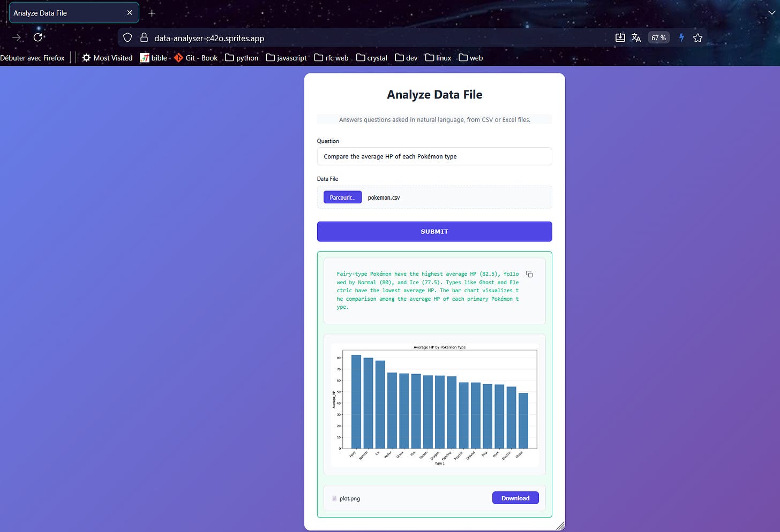Open the crystal bookmarks folder
The width and height of the screenshot is (780, 532).
372,58
